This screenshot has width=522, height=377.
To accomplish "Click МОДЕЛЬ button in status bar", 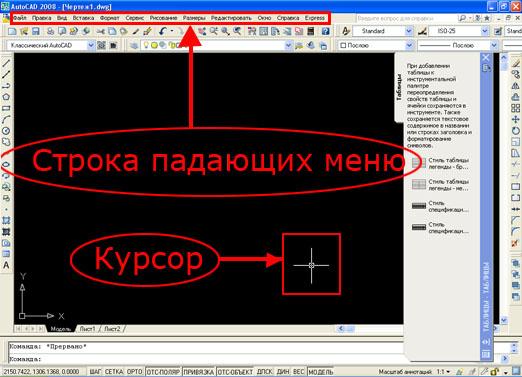I will pos(320,372).
